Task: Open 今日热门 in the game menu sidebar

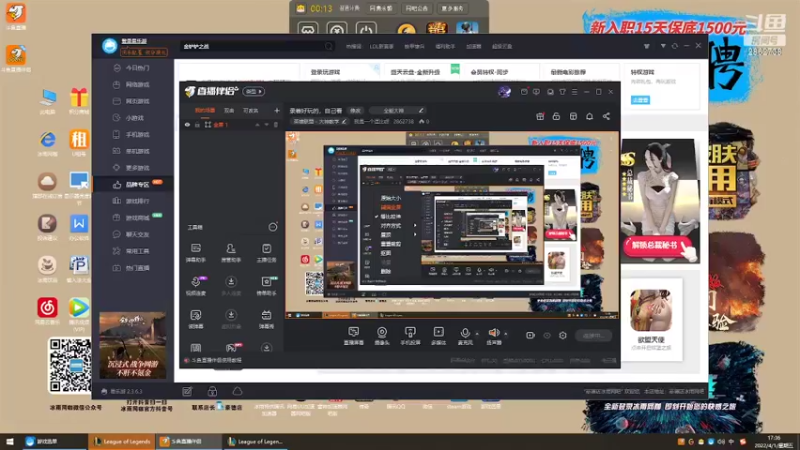Action: tap(133, 68)
